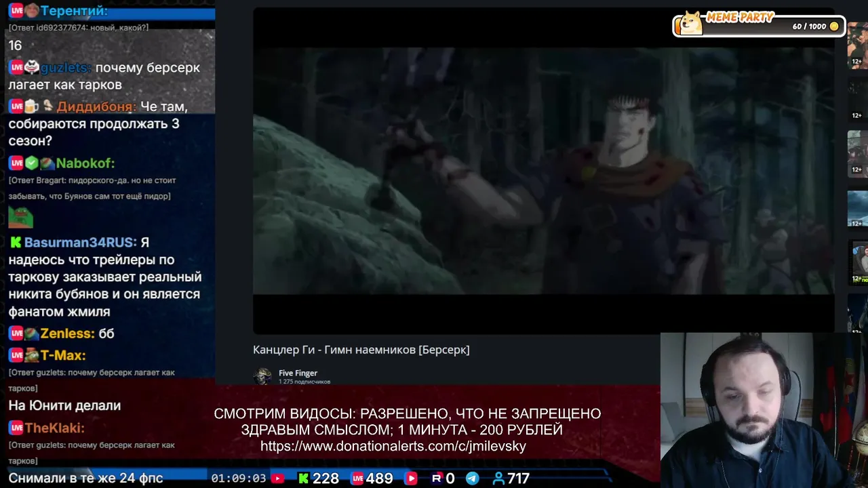The width and height of the screenshot is (868, 488).
Task: Click the 01:09:03 stream timer
Action: [239, 479]
